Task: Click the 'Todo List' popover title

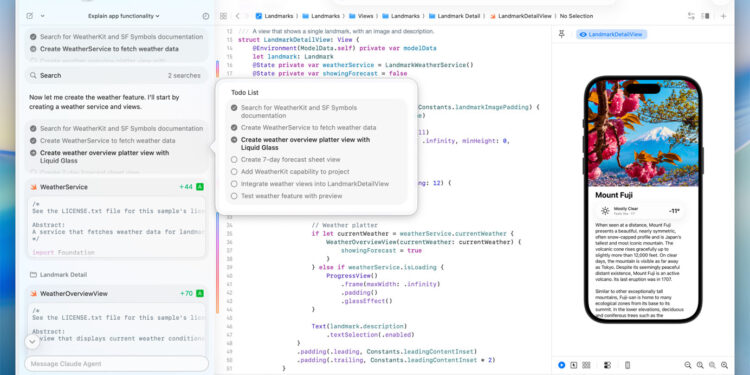Action: coord(245,93)
